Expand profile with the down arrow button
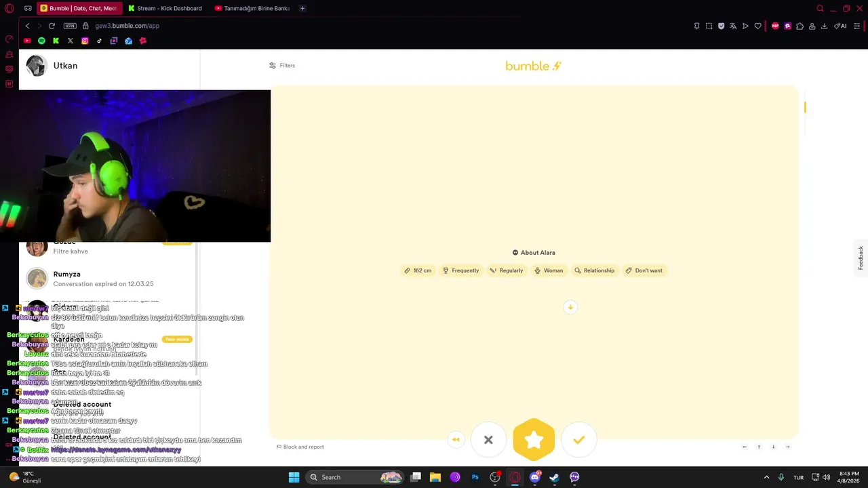 570,307
